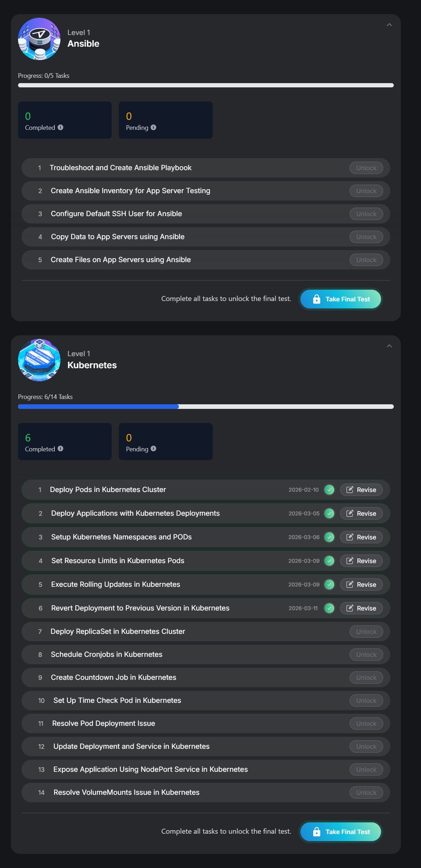The width and height of the screenshot is (421, 868).
Task: Unlock Schedule Cronjobs in Kubernetes
Action: coord(366,654)
